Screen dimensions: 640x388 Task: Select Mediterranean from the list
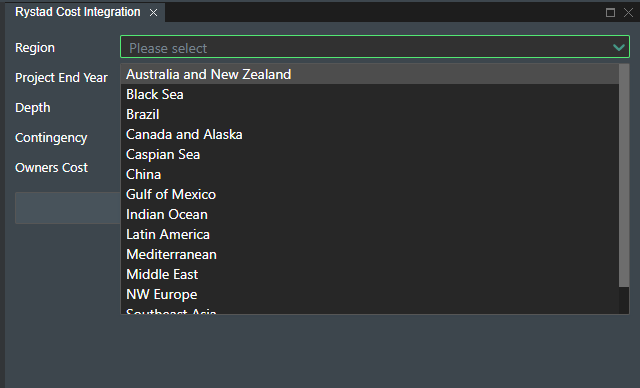(x=370, y=254)
